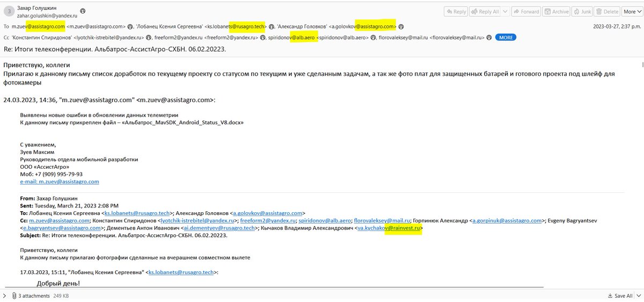Open the More actions dropdown

(632, 11)
